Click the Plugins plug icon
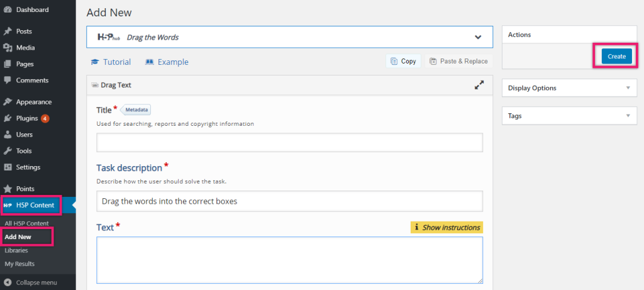 coord(8,118)
